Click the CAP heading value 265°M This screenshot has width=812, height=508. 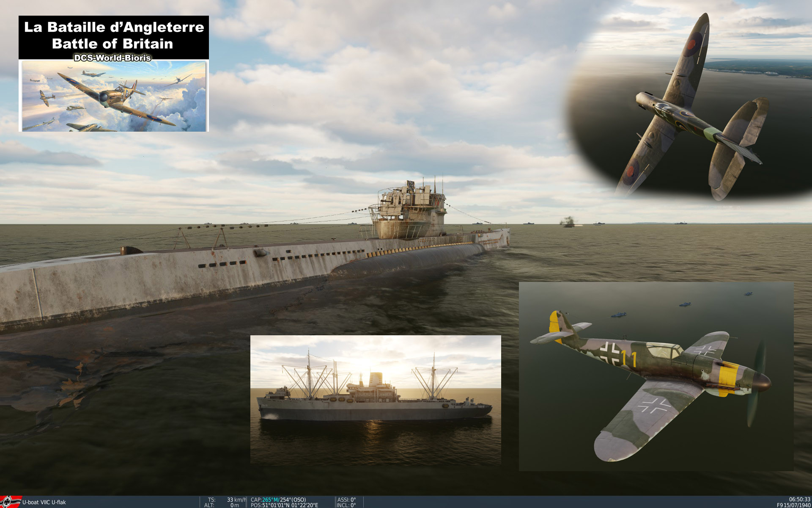pos(271,500)
